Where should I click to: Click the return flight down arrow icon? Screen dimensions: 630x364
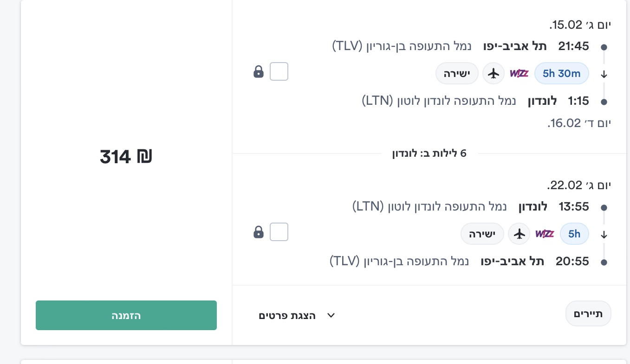(x=604, y=235)
